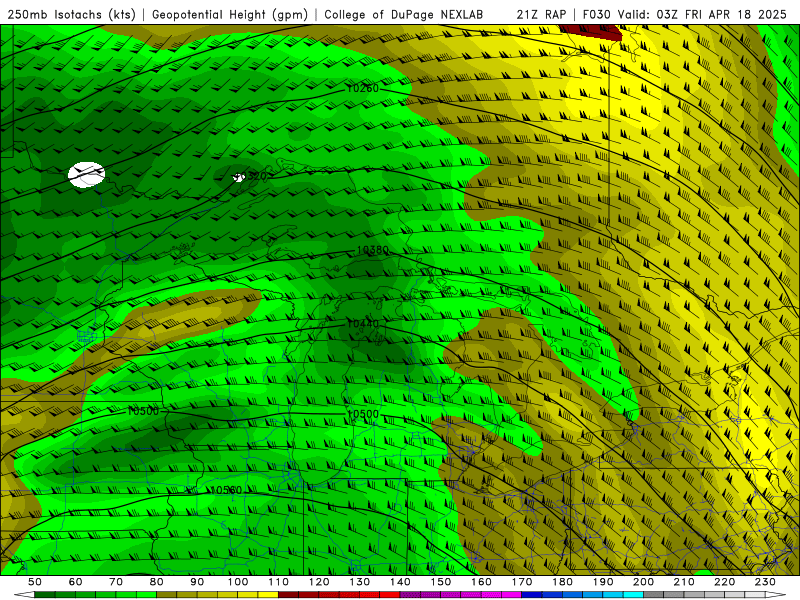Click the 130 label on the color scale

(360, 582)
